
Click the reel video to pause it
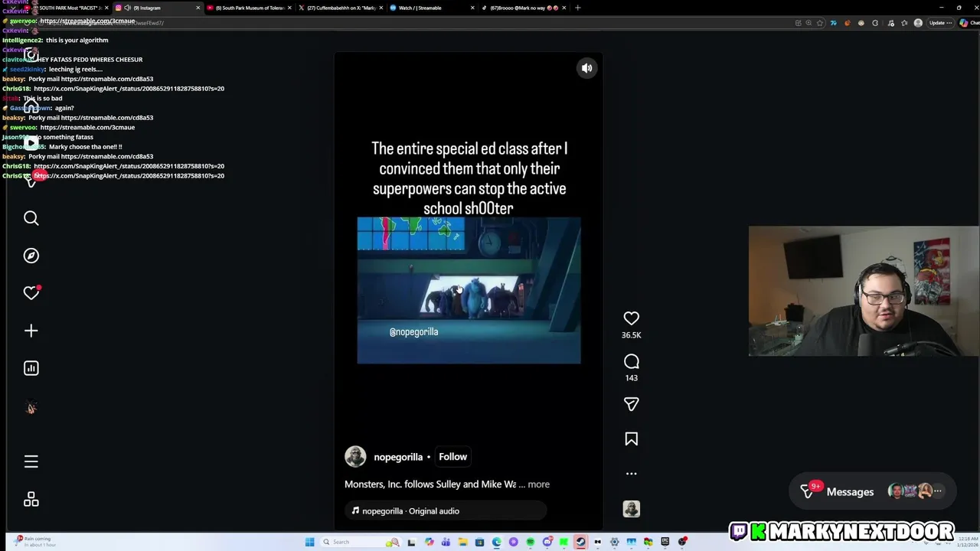(469, 290)
